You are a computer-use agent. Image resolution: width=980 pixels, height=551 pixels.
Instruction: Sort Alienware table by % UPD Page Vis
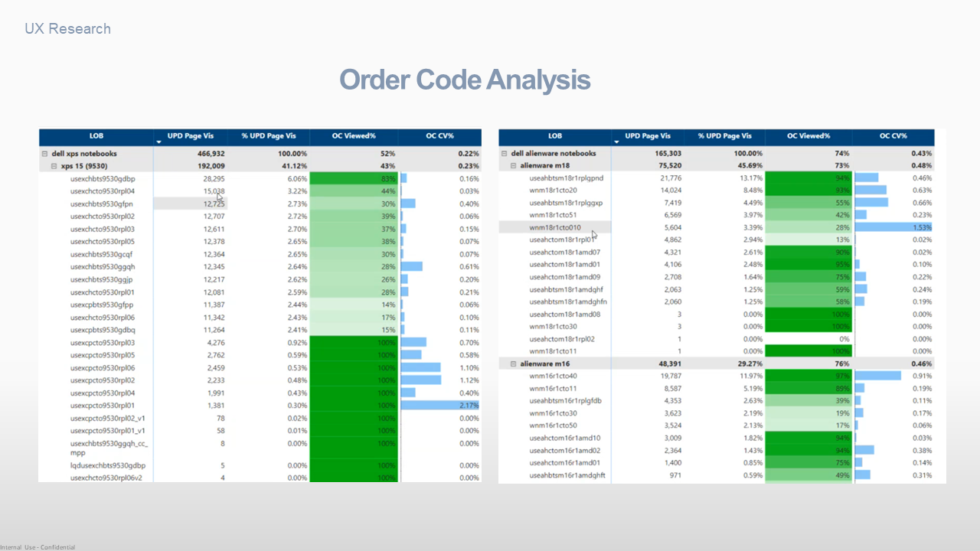tap(724, 136)
